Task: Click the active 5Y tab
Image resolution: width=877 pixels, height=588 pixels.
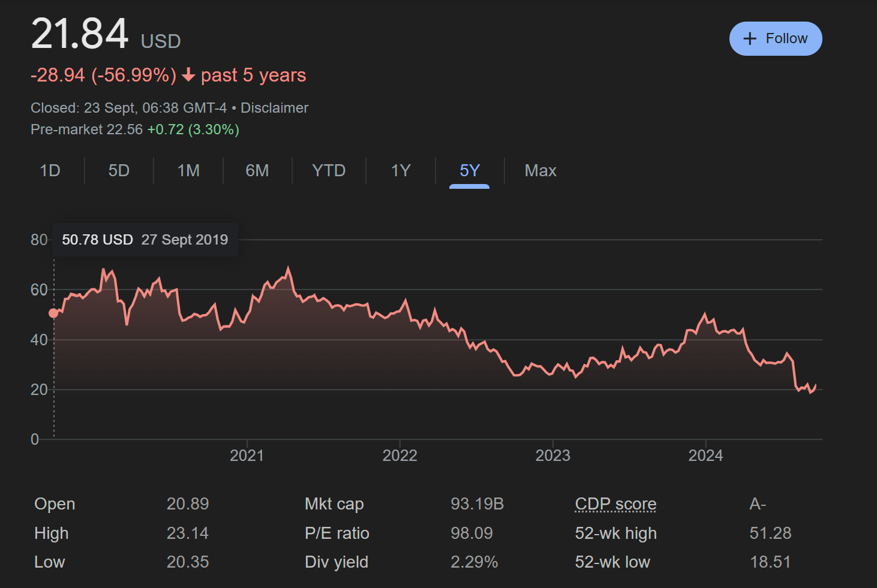Action: pos(469,171)
